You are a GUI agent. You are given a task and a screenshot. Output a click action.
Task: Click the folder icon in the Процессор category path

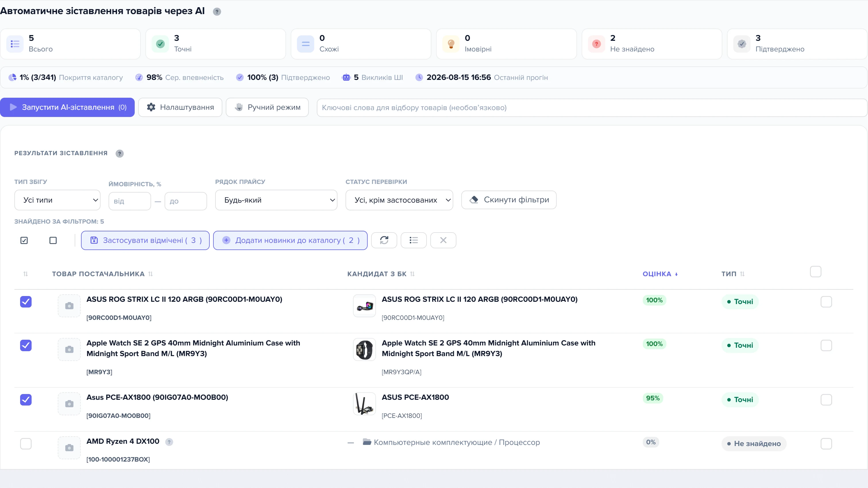[367, 442]
